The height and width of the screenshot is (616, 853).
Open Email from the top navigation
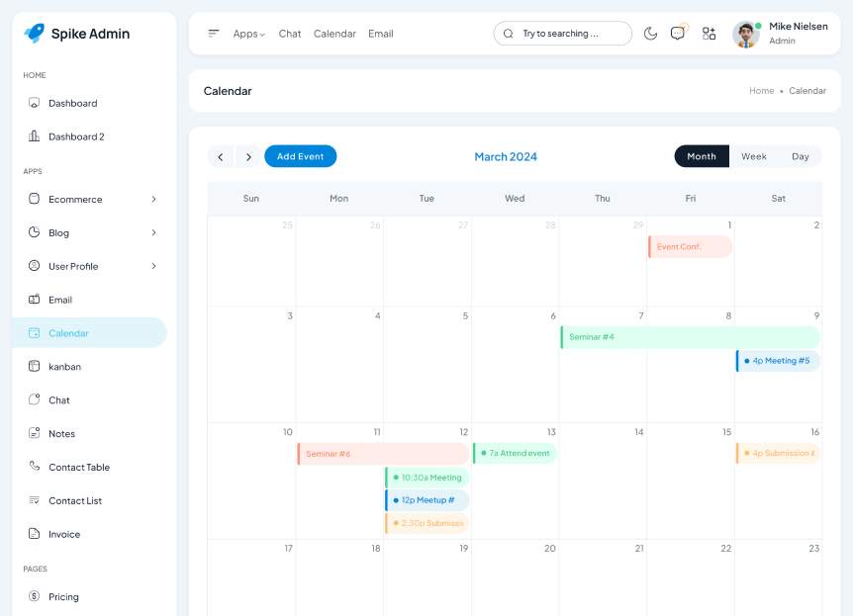[380, 34]
